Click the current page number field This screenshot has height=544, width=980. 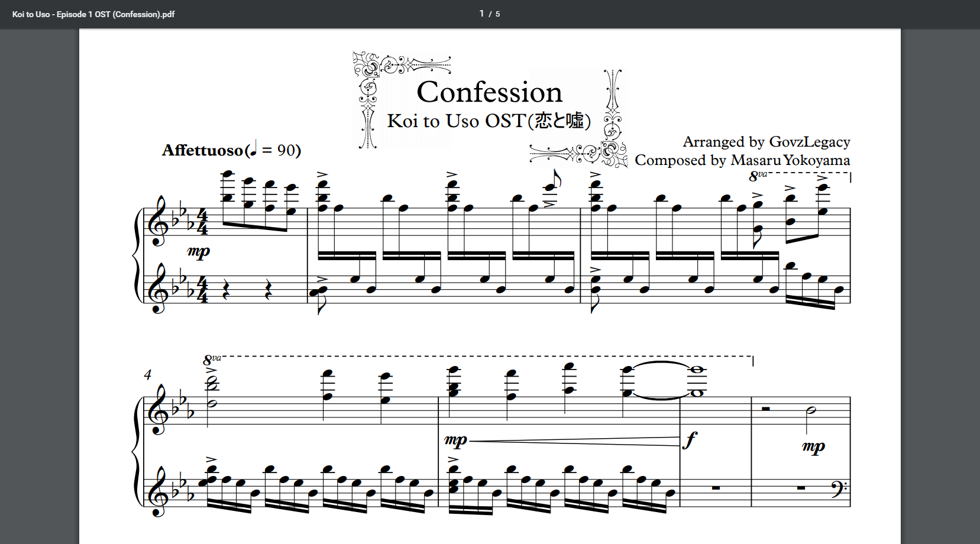481,14
